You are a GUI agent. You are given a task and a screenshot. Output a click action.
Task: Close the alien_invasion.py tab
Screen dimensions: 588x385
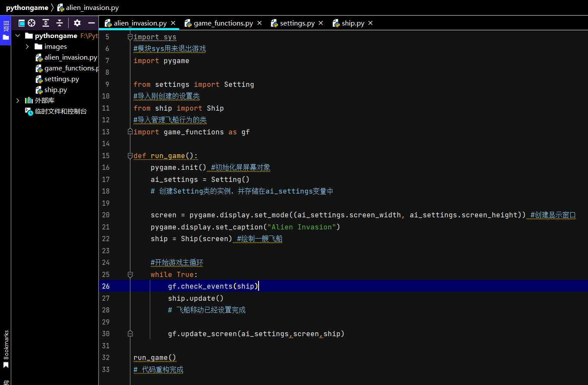[173, 23]
